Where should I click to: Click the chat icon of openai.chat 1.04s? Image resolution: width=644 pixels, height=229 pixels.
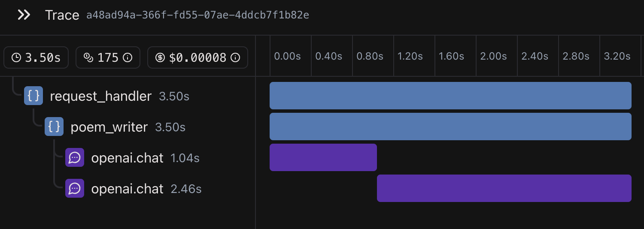(x=75, y=157)
